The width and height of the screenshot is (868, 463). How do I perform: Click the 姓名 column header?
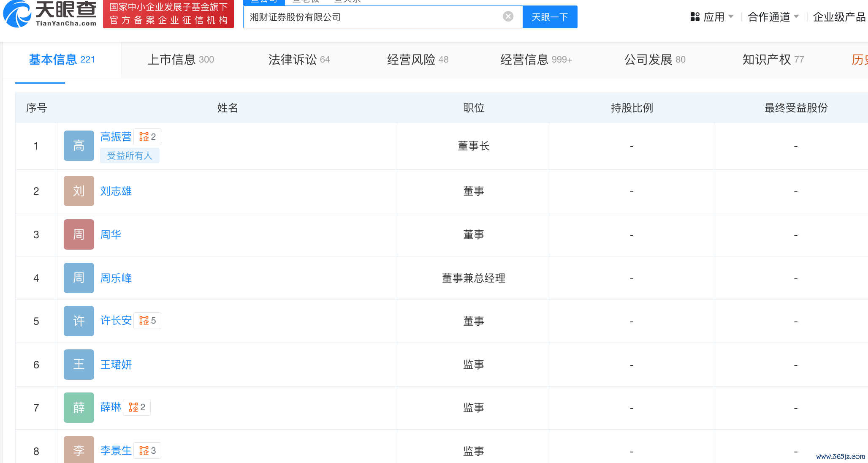(x=228, y=108)
